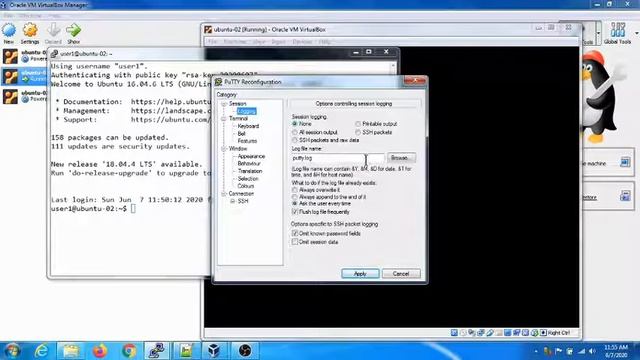Open VirtualBox Settings toolbar icon
The width and height of the screenshot is (640, 360).
click(x=30, y=31)
